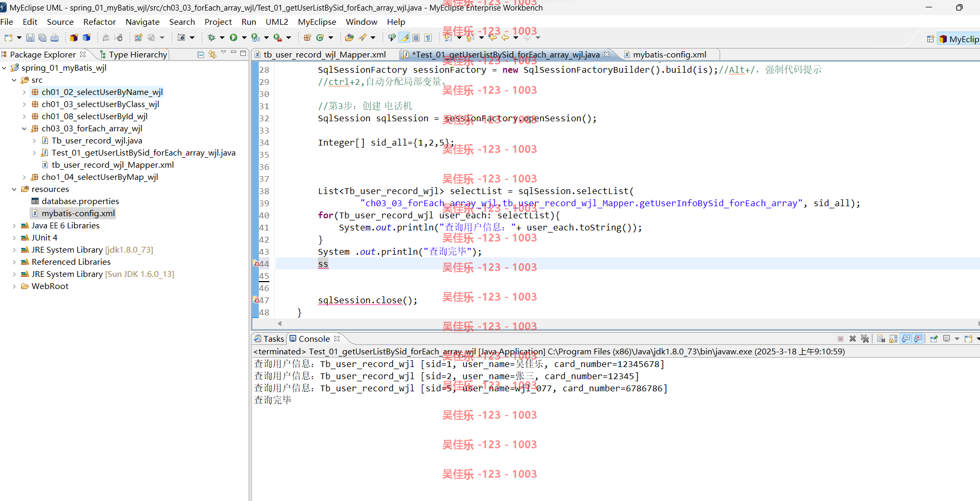Screen dimensions: 980x501
Task: Expand JRE System Library [jdk1.8.0_73]
Action: 14,250
